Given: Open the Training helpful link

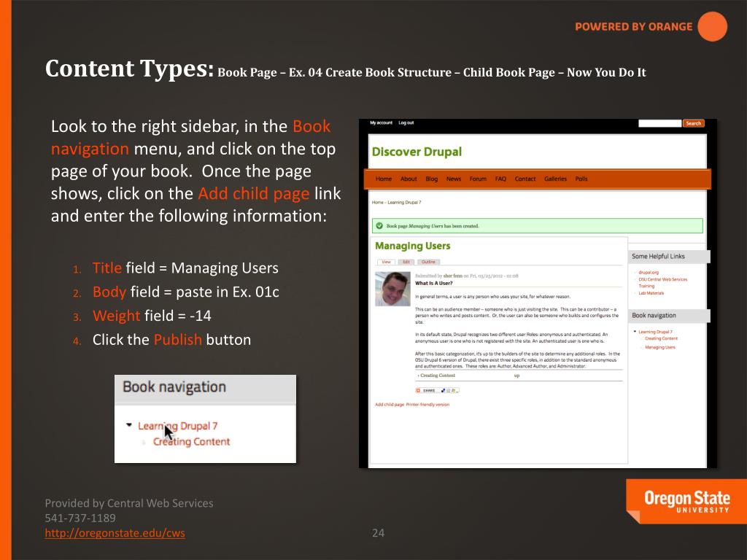Looking at the screenshot, I should (646, 286).
